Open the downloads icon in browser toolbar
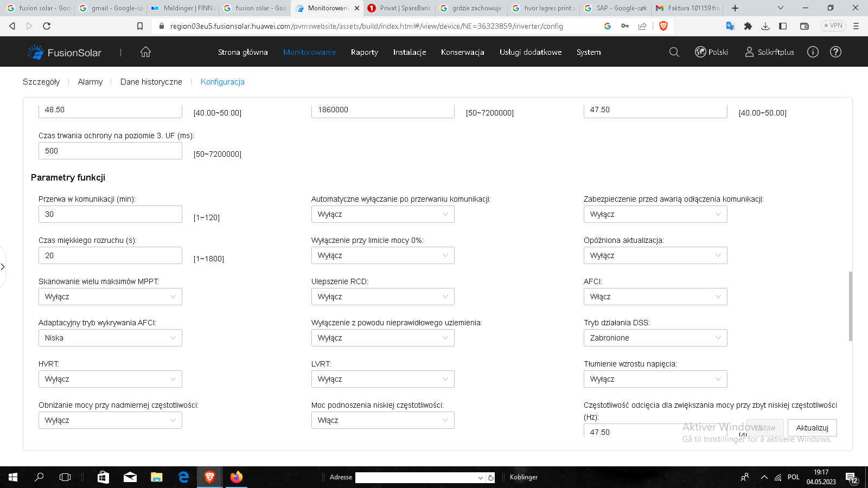 765,25
